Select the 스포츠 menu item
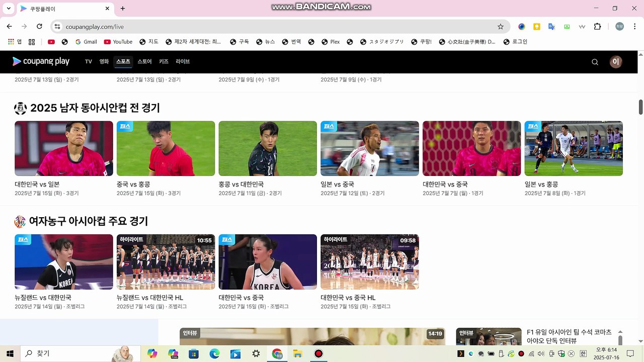The width and height of the screenshot is (644, 362). click(x=123, y=61)
